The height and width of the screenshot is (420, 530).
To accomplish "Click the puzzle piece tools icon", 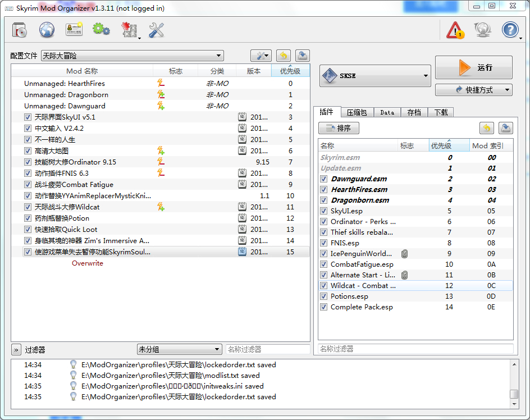I will tap(130, 30).
